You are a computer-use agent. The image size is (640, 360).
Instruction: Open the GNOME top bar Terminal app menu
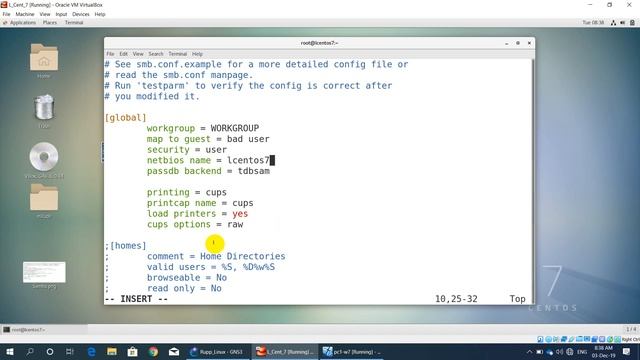[x=74, y=22]
